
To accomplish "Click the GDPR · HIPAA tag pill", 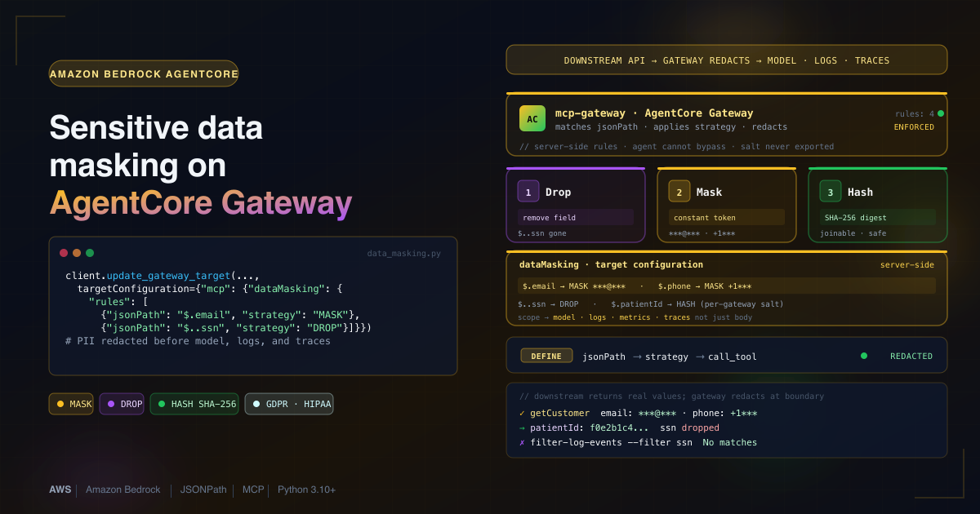I will click(x=289, y=404).
